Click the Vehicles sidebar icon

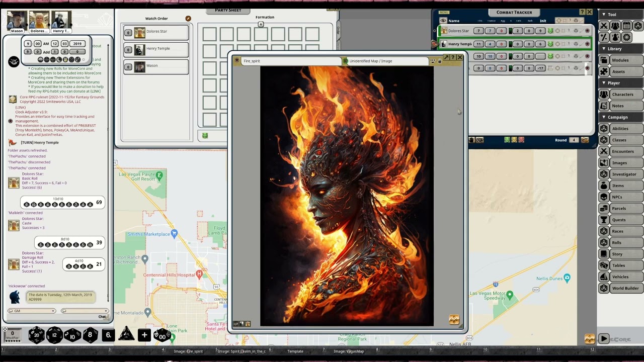tap(604, 277)
